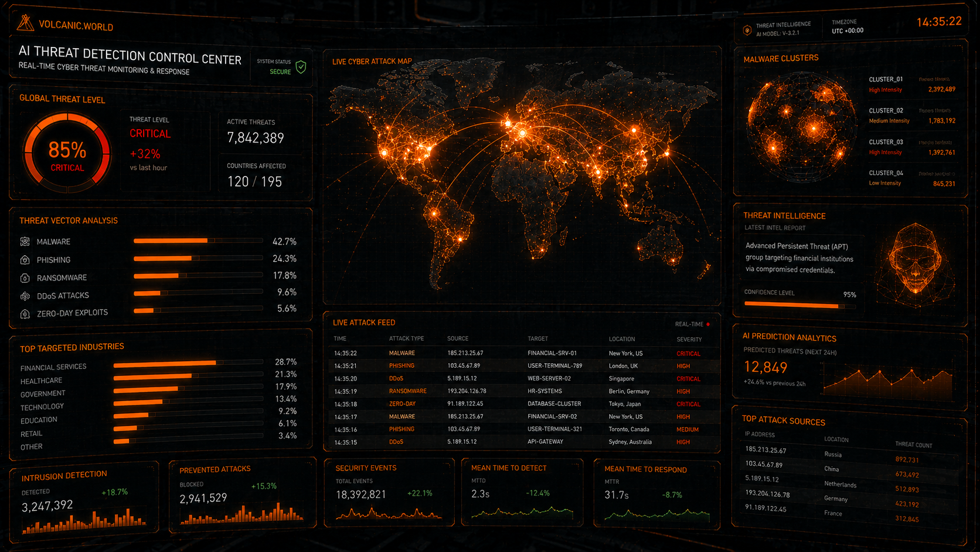Image resolution: width=980 pixels, height=552 pixels.
Task: Click the UTC +00:00 timezone display
Action: coord(848,31)
